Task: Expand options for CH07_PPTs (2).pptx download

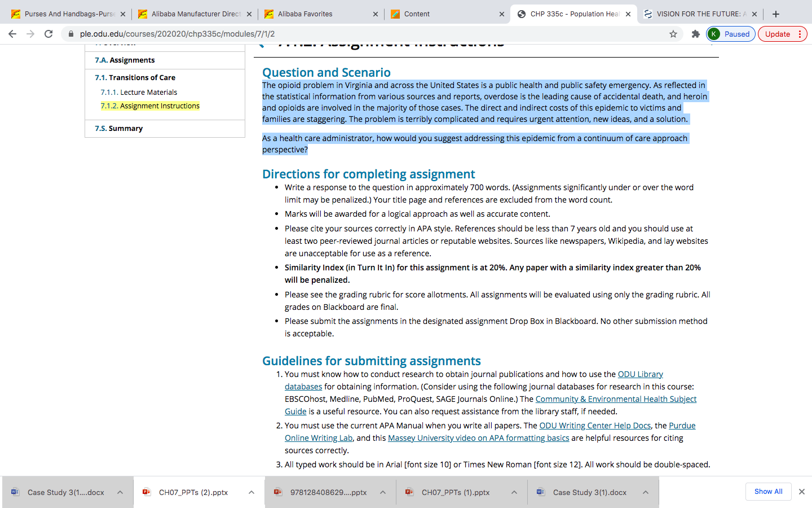Action: [251, 492]
